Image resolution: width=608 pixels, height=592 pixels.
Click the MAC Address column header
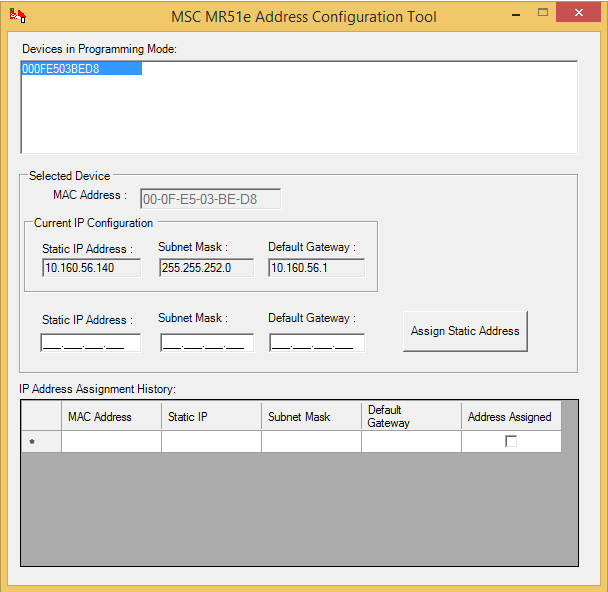point(111,416)
